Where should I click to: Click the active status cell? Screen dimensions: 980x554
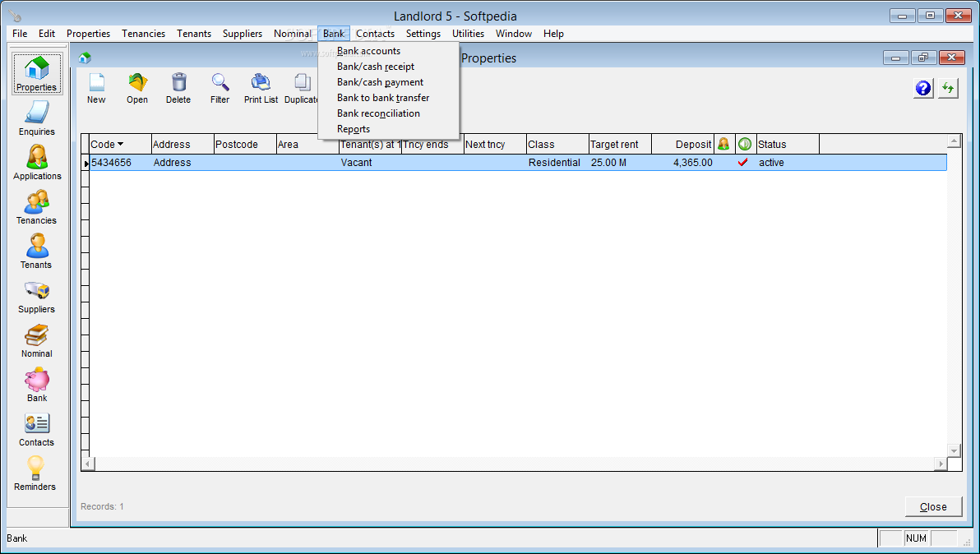pyautogui.click(x=788, y=163)
